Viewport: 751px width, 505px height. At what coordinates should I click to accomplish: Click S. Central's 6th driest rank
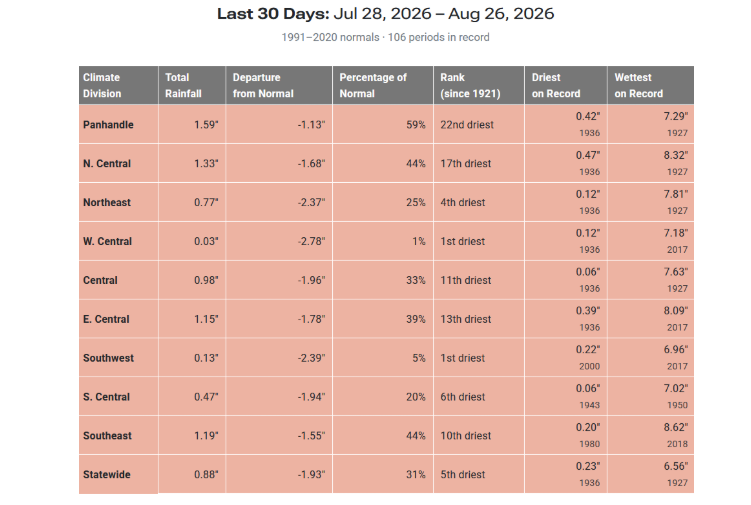click(463, 397)
